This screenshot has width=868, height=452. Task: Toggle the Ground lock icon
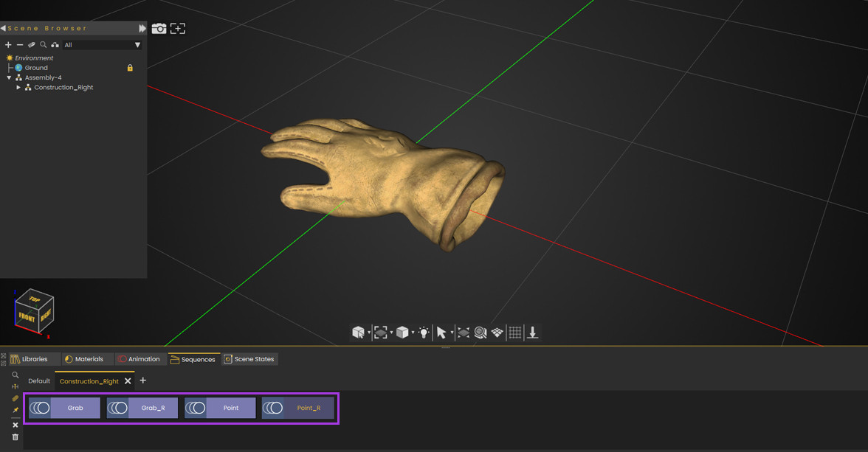pos(130,68)
